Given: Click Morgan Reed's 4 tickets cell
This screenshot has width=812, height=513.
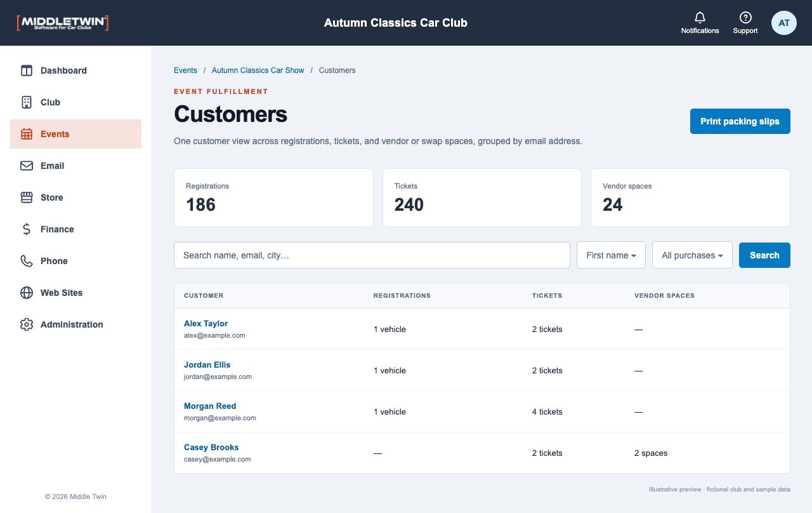Looking at the screenshot, I should [x=547, y=411].
